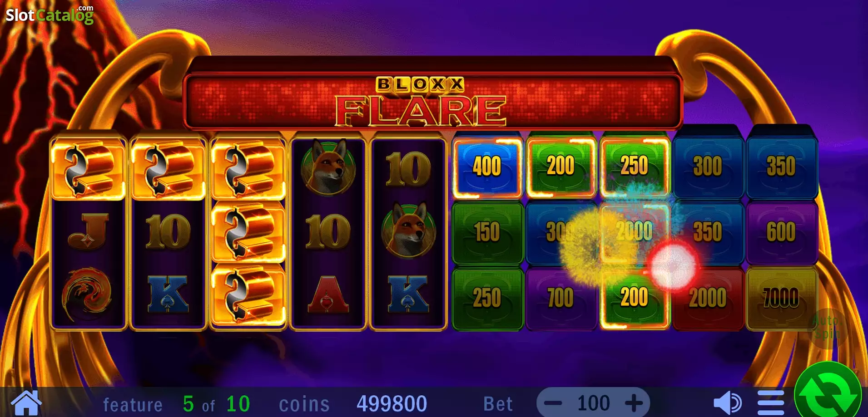Image resolution: width=868 pixels, height=417 pixels.
Task: Choose the 600 purple prize block
Action: (x=781, y=232)
